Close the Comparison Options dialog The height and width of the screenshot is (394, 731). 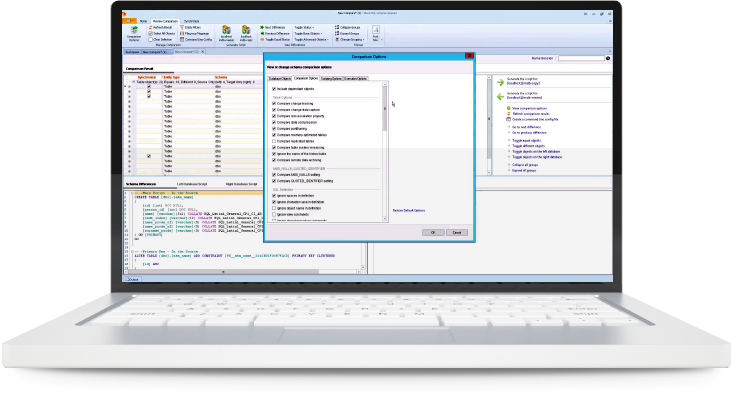[469, 56]
